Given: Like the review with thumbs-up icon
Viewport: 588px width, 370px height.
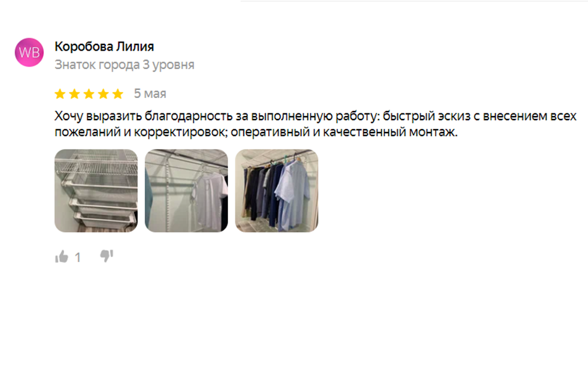Looking at the screenshot, I should (x=62, y=257).
